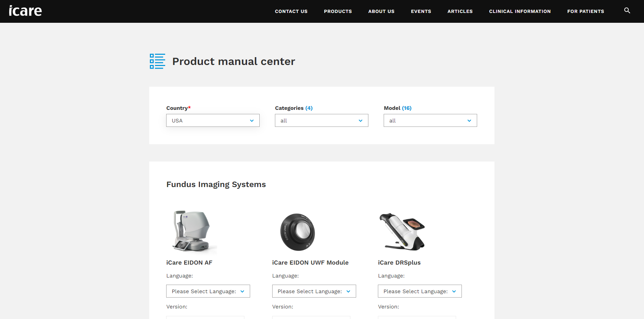Click the iCare EIDON UWF Module name
Image resolution: width=644 pixels, height=319 pixels.
pyautogui.click(x=310, y=263)
